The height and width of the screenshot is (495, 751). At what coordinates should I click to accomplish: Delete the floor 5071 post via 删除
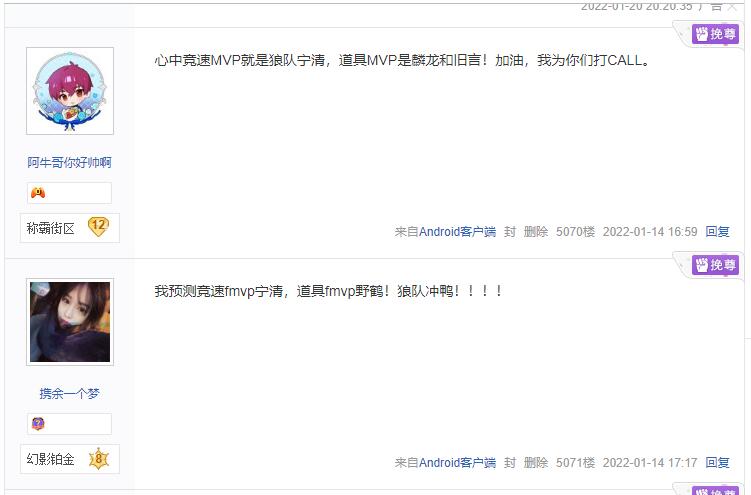pyautogui.click(x=535, y=463)
